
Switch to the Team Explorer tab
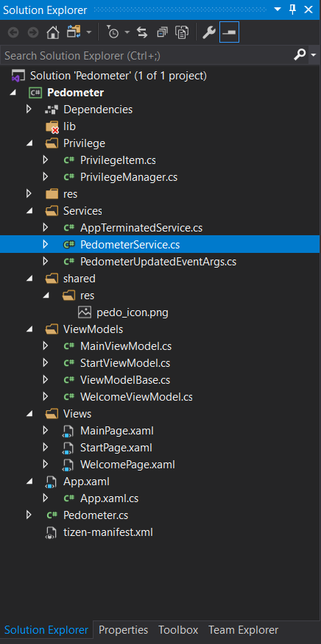(x=243, y=629)
